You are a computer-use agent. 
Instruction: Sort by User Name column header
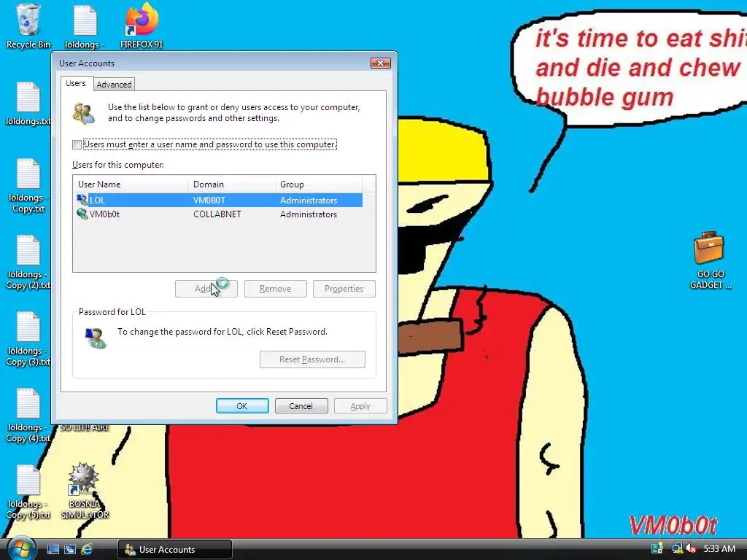click(131, 184)
